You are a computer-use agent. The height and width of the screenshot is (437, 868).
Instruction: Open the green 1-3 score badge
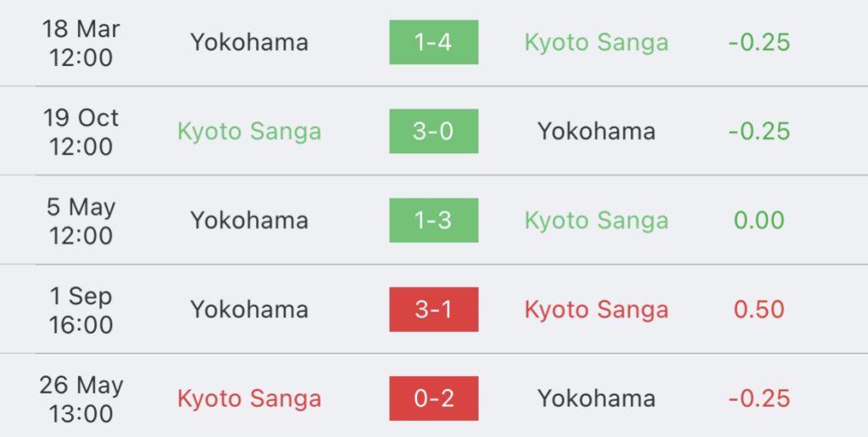click(x=433, y=220)
